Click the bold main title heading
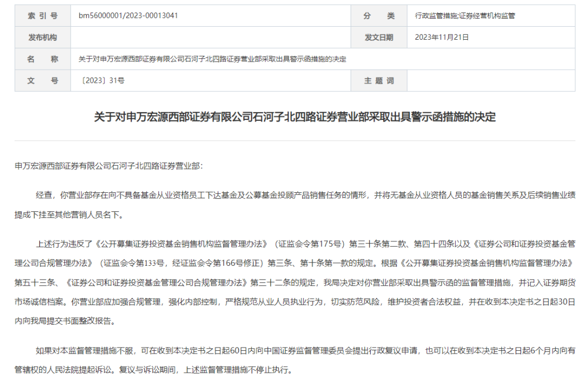 [x=295, y=117]
